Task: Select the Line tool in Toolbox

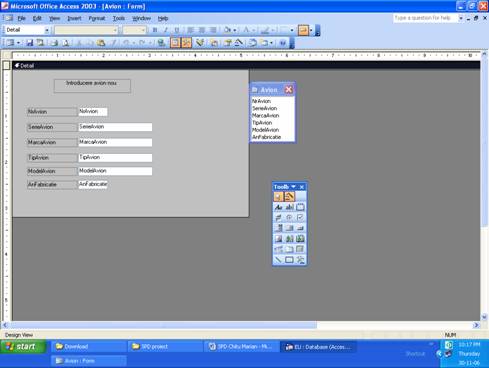Action: [x=278, y=259]
